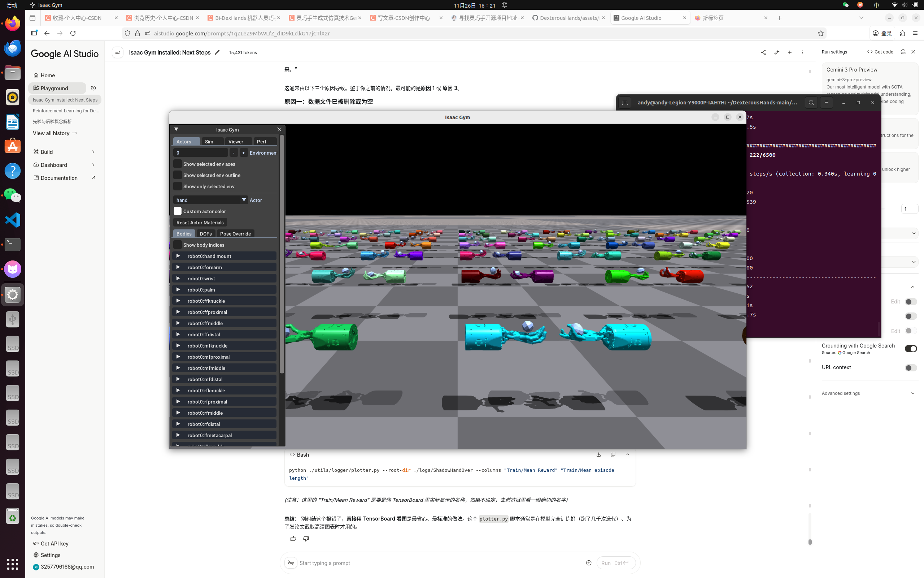Image resolution: width=924 pixels, height=578 pixels.
Task: Click the Environment index input field
Action: [201, 152]
